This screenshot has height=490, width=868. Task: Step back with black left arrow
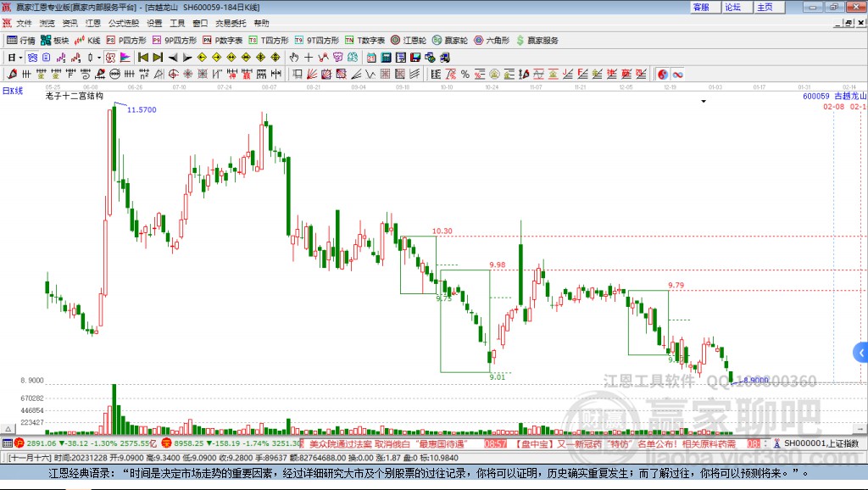173,57
